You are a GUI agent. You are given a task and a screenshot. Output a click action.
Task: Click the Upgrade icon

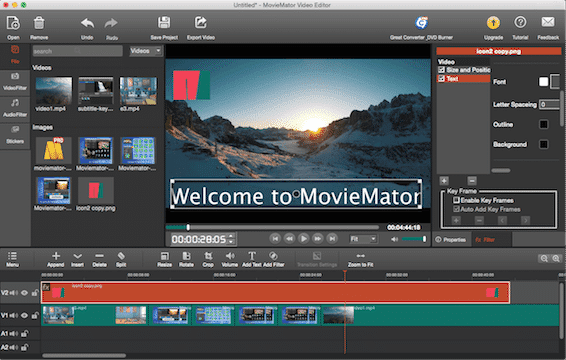[x=493, y=23]
